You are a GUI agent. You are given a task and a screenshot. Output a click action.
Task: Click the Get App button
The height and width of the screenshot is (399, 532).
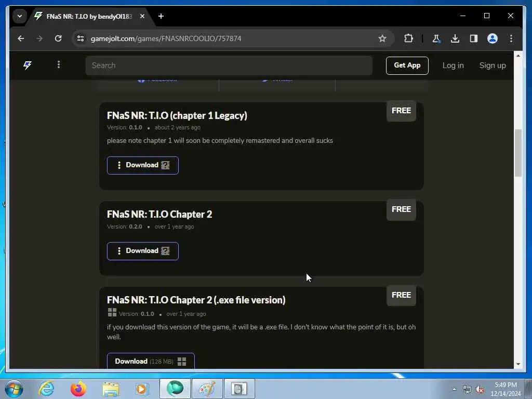pyautogui.click(x=407, y=65)
